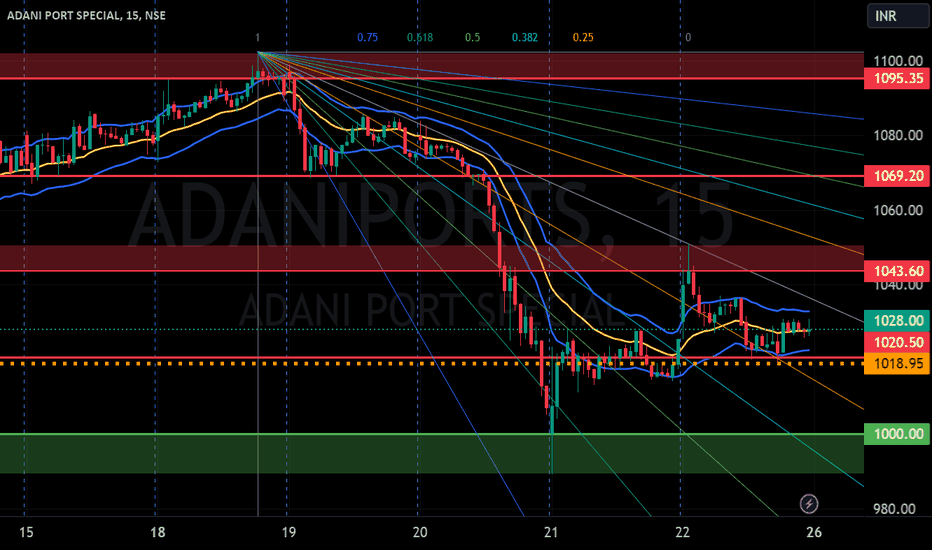Select the orange dotted line at 1018.95
This screenshot has width=932, height=550.
click(432, 363)
